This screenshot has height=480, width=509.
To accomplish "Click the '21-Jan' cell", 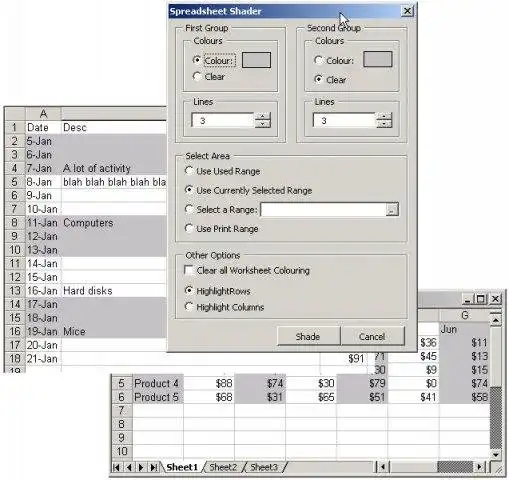I will (43, 359).
